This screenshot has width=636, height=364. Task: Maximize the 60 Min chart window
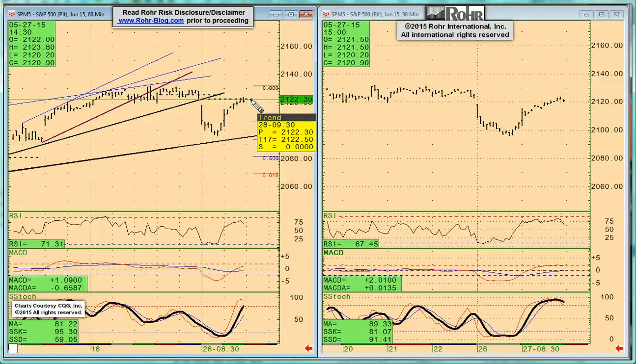[291, 14]
